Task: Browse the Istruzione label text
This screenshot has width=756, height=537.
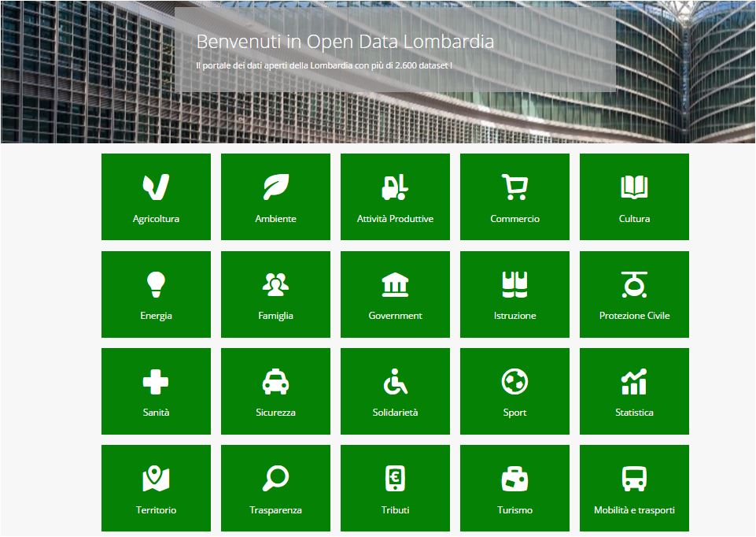Action: tap(514, 316)
